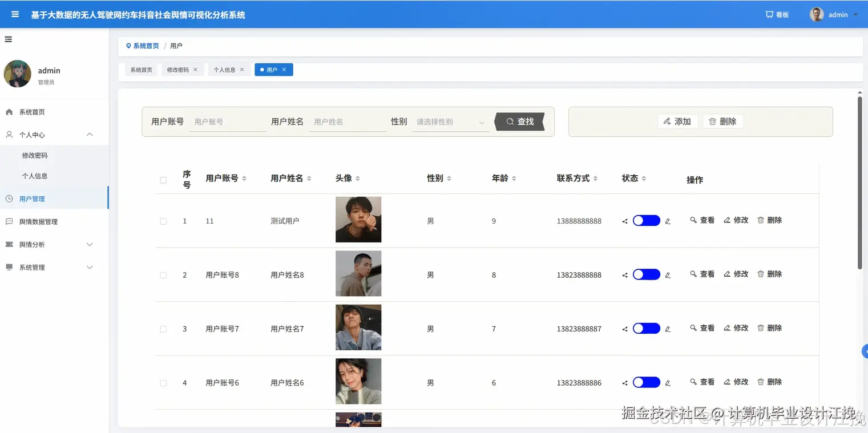Click the pen icon on the 添加 button
Viewport: 868px width, 433px height.
(668, 121)
